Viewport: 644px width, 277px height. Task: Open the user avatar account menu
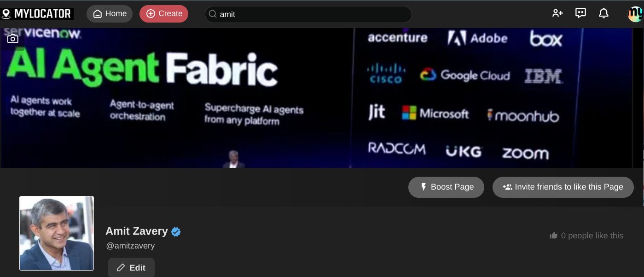click(x=635, y=14)
